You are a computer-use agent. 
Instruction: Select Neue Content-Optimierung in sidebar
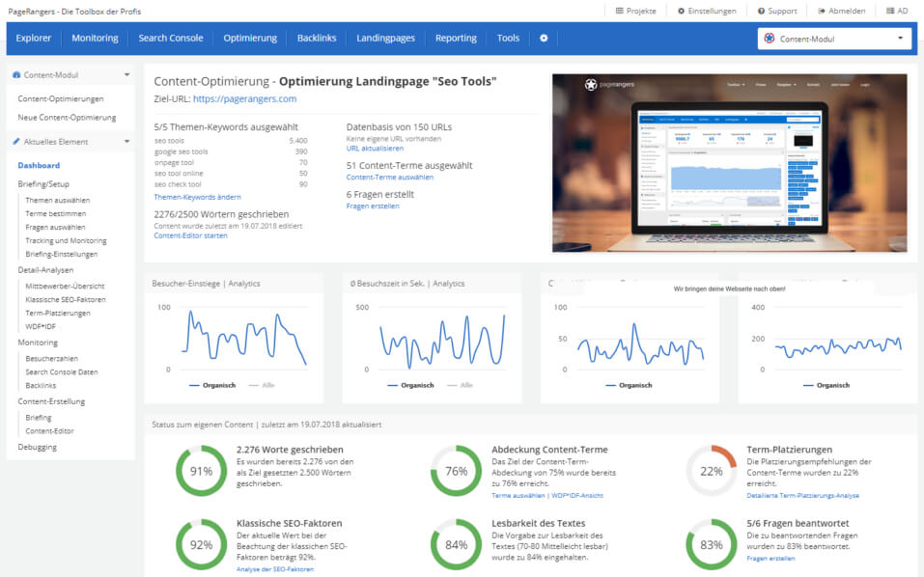67,117
